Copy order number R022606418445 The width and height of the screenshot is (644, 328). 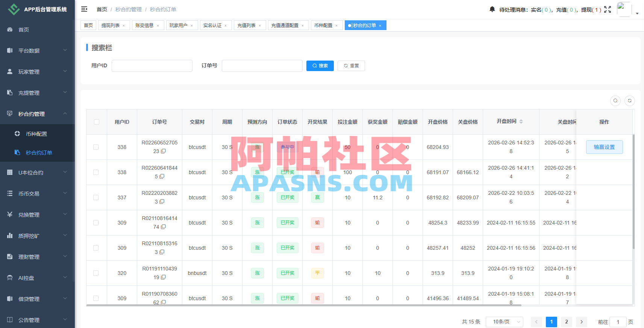coord(162,176)
